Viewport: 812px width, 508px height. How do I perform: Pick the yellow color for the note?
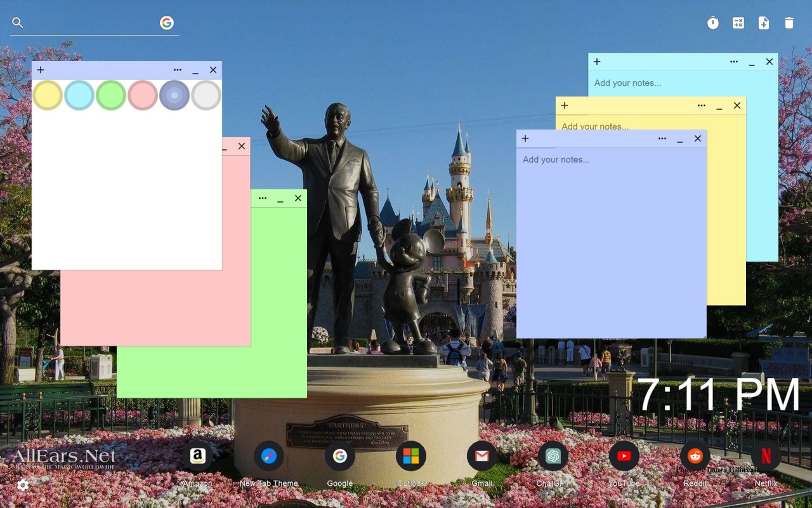point(48,95)
